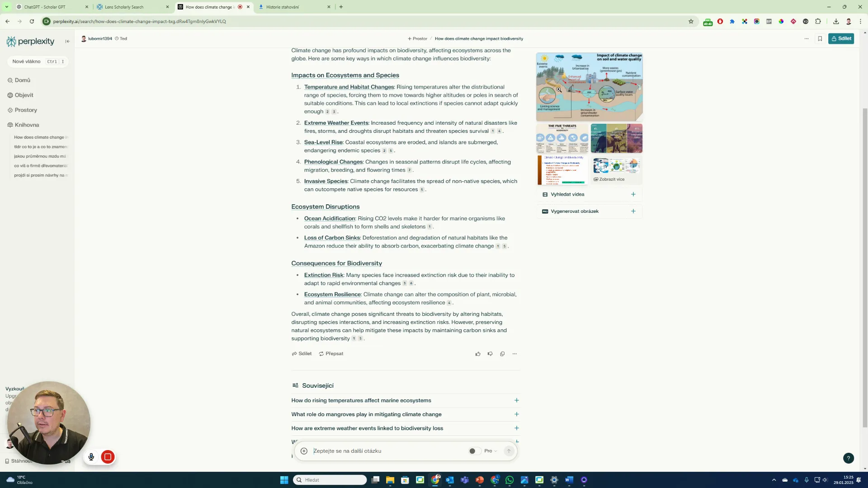Bookmark this thread

pyautogui.click(x=820, y=38)
